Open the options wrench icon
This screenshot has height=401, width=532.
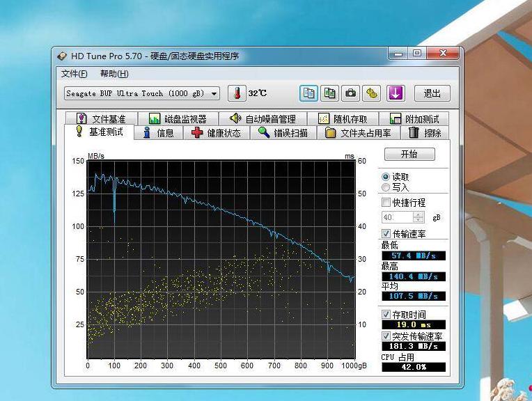[x=372, y=93]
